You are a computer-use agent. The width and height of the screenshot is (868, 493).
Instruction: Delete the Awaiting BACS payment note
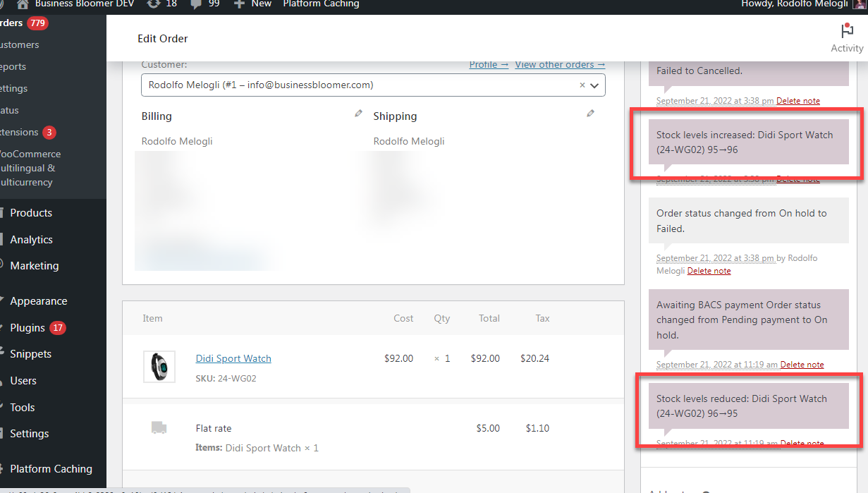pyautogui.click(x=802, y=365)
